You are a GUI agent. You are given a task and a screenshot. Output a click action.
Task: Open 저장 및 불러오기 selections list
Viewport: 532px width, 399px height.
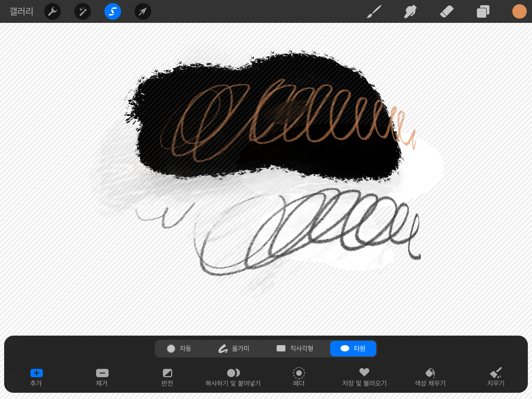click(364, 377)
